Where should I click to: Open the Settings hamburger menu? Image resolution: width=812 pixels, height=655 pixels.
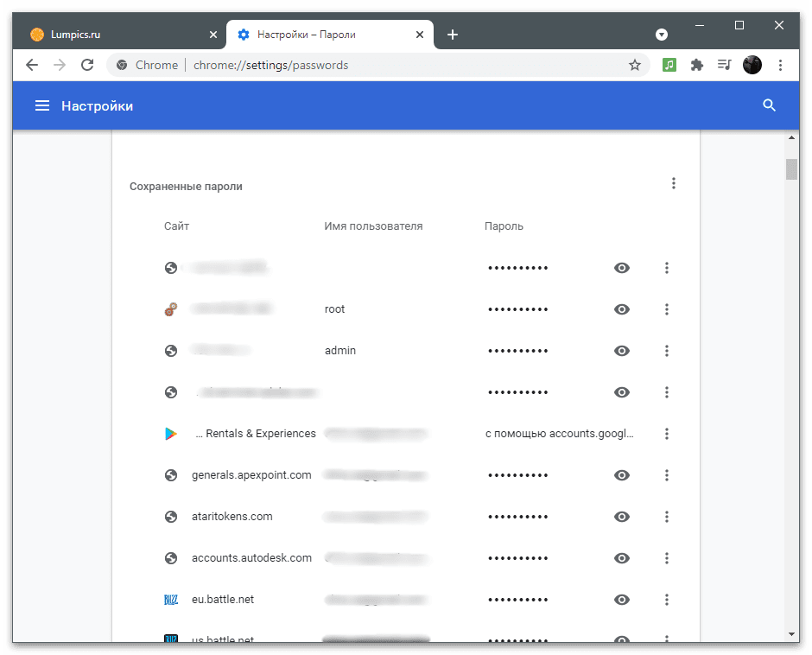click(x=42, y=105)
